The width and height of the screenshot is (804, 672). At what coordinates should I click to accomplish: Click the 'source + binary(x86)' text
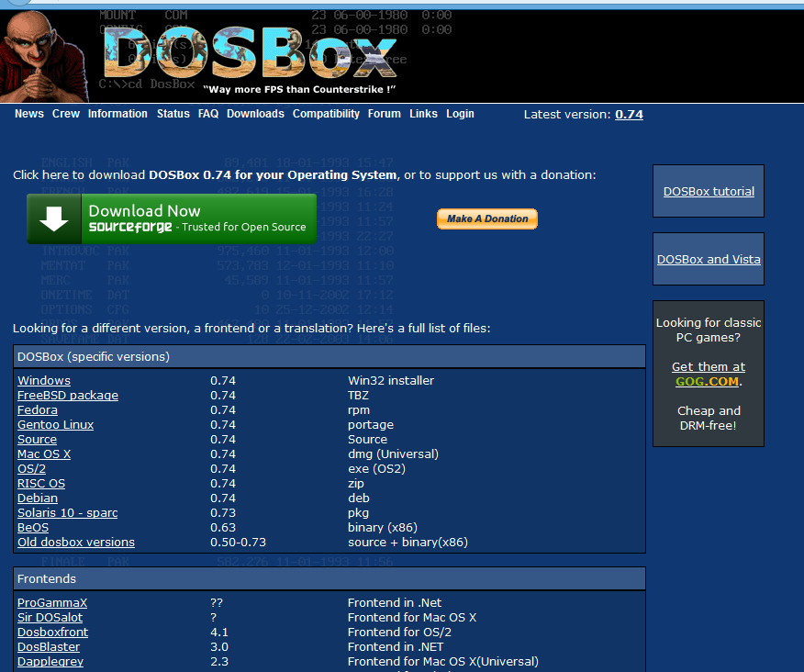click(408, 543)
